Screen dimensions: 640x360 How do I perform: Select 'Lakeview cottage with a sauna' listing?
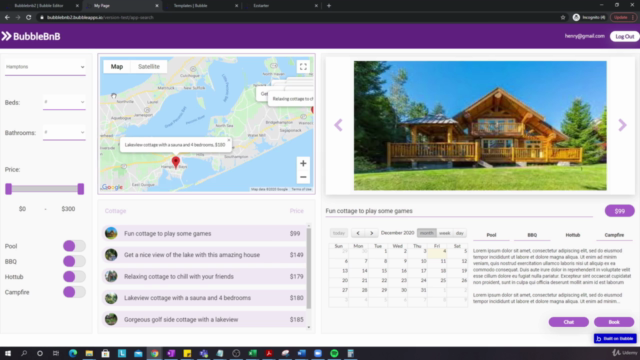click(x=204, y=298)
